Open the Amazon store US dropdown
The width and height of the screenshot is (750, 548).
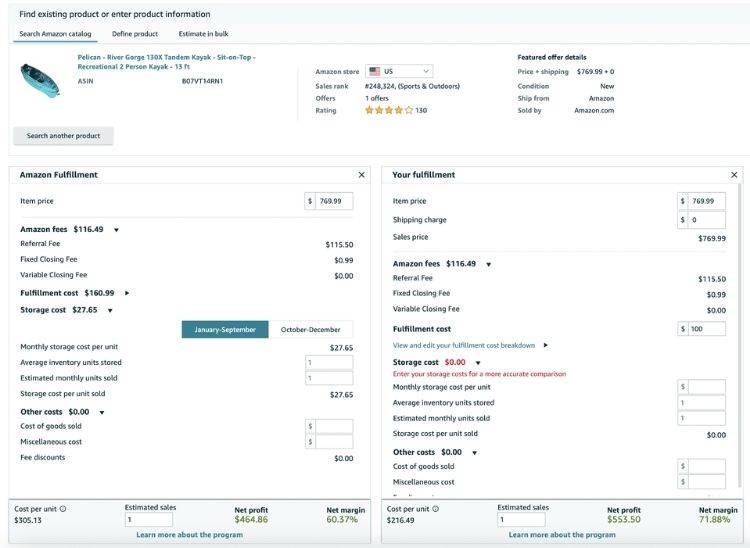click(398, 72)
